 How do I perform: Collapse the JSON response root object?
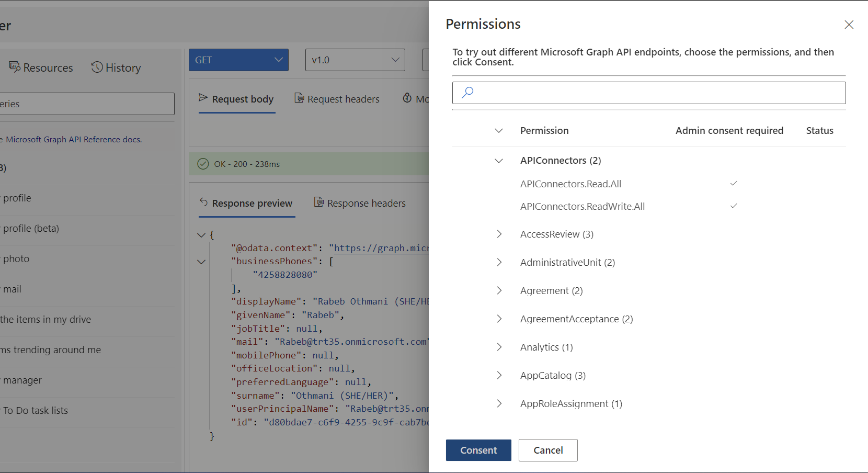(x=201, y=235)
